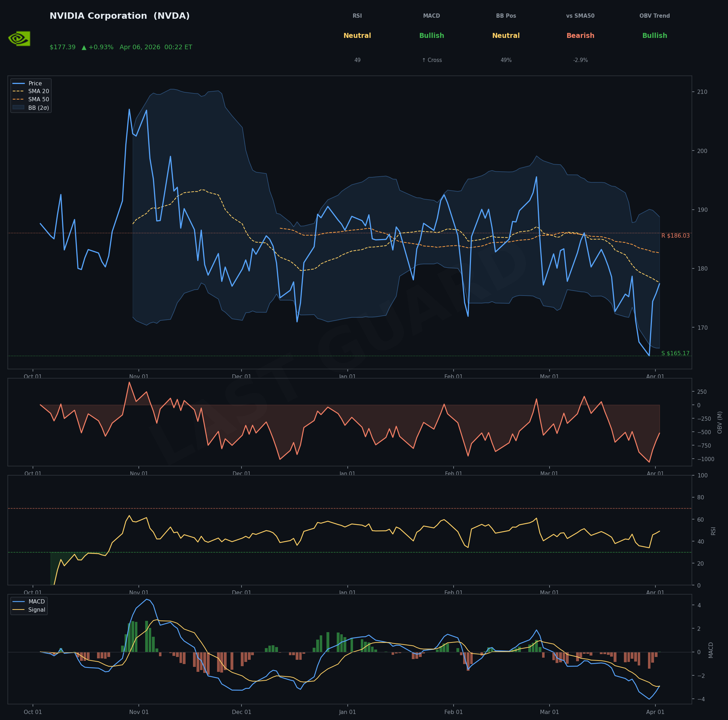Click the ↑ Cross text under MACD

click(431, 60)
